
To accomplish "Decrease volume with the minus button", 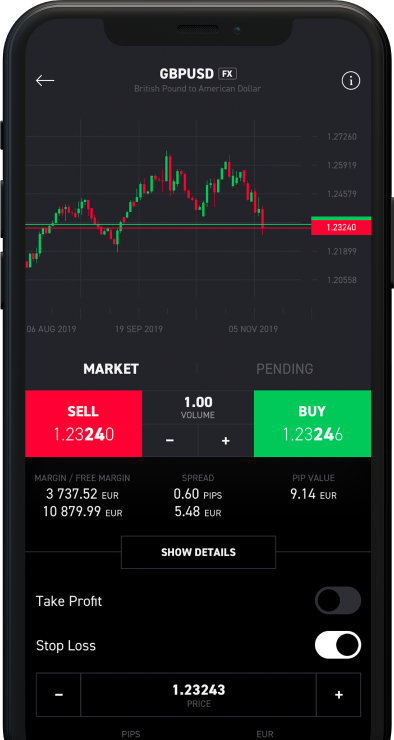I will point(170,441).
